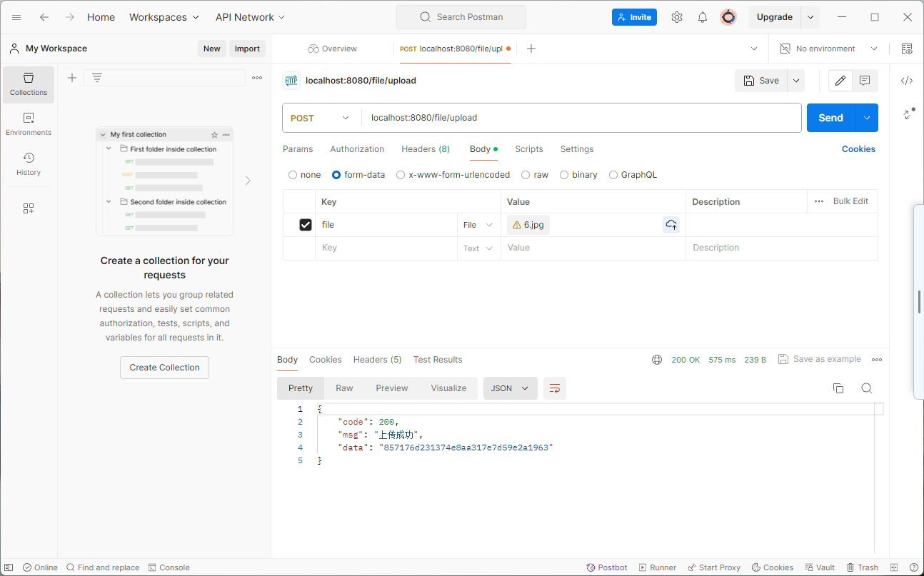The image size is (924, 576).
Task: View the response Raw tab
Action: pos(344,388)
